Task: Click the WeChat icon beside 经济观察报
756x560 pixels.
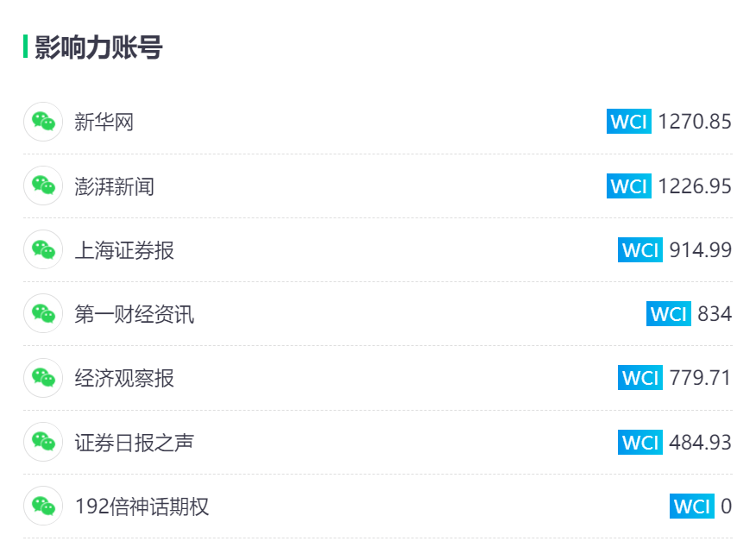Action: 43,378
